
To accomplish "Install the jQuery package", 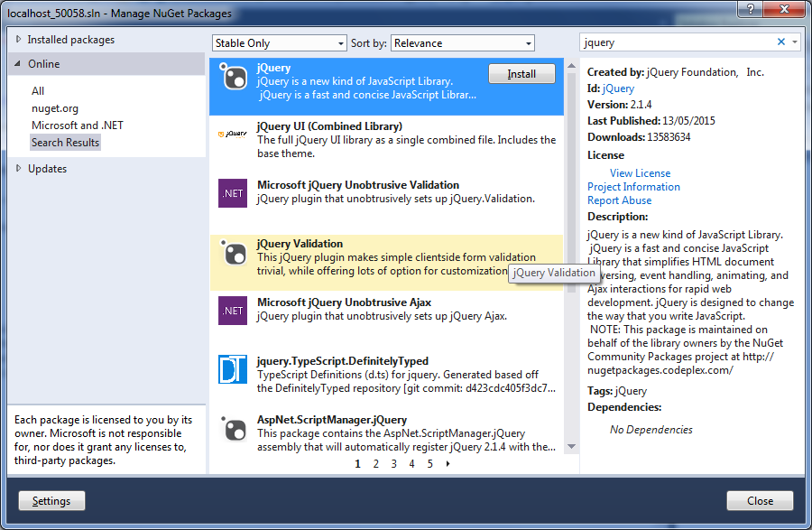I will 521,74.
